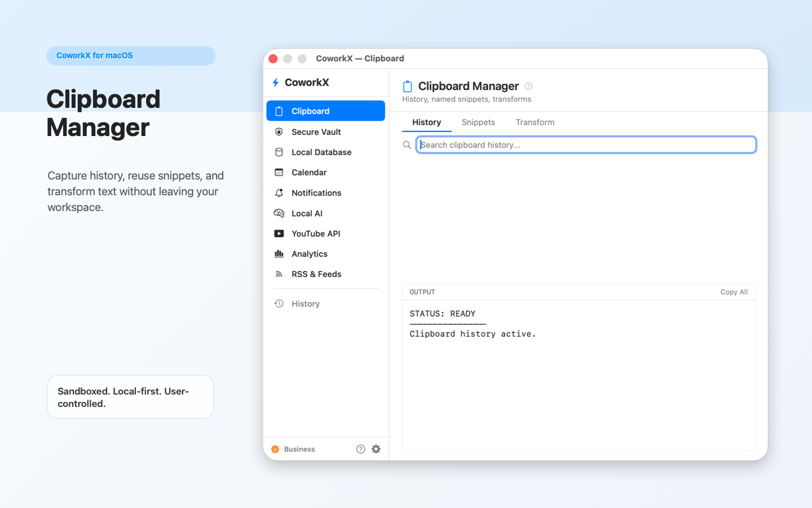
Task: Close the CoworkX window with red button
Action: pyautogui.click(x=273, y=59)
